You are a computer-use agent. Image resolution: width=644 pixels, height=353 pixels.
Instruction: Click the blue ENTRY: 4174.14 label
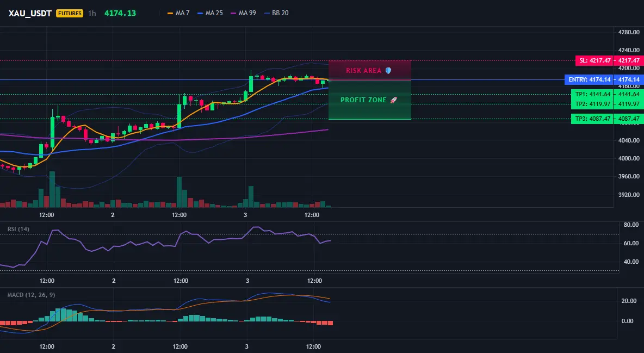[590, 80]
